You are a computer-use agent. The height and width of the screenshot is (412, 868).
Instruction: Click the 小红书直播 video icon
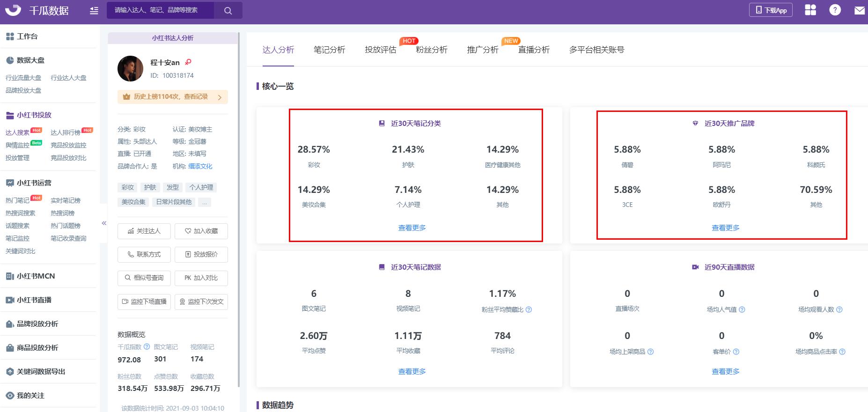tap(10, 300)
